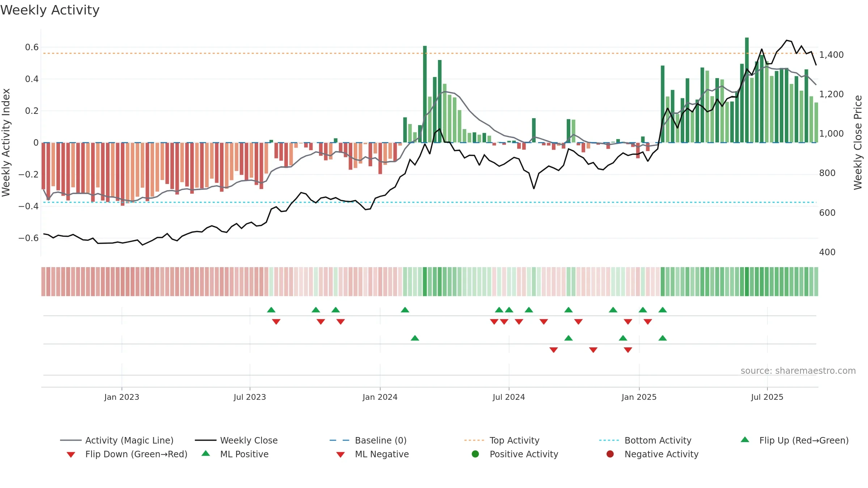Click the Jul 2023 axis label
The height and width of the screenshot is (488, 868).
(x=250, y=397)
